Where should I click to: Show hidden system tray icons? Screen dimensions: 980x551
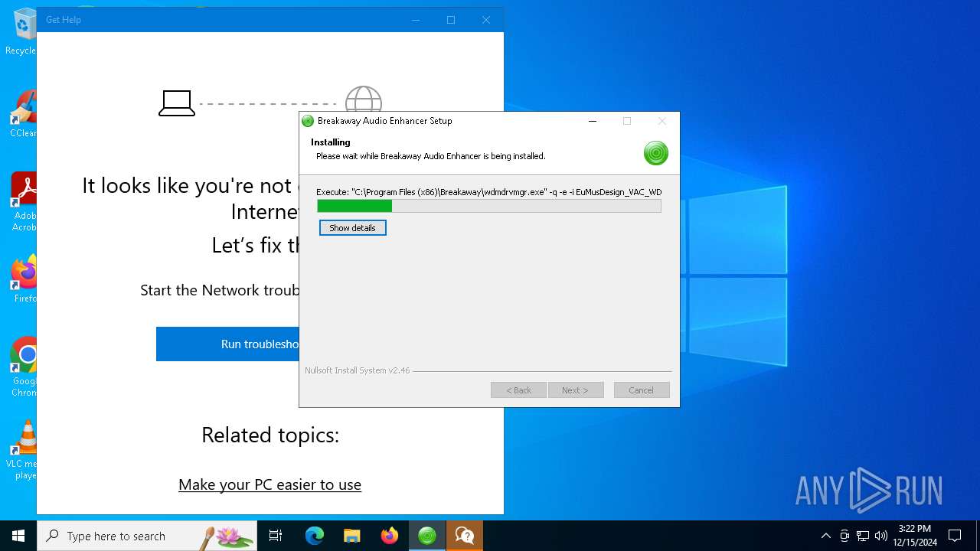tap(825, 536)
